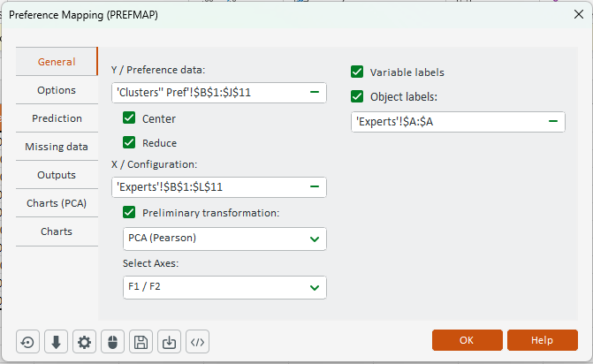
Task: Uncheck the Reduce checkbox
Action: click(129, 142)
